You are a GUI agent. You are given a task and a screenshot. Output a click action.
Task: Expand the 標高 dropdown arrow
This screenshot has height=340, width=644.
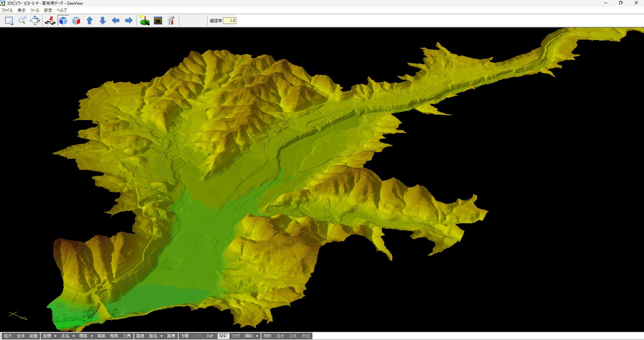click(x=91, y=336)
